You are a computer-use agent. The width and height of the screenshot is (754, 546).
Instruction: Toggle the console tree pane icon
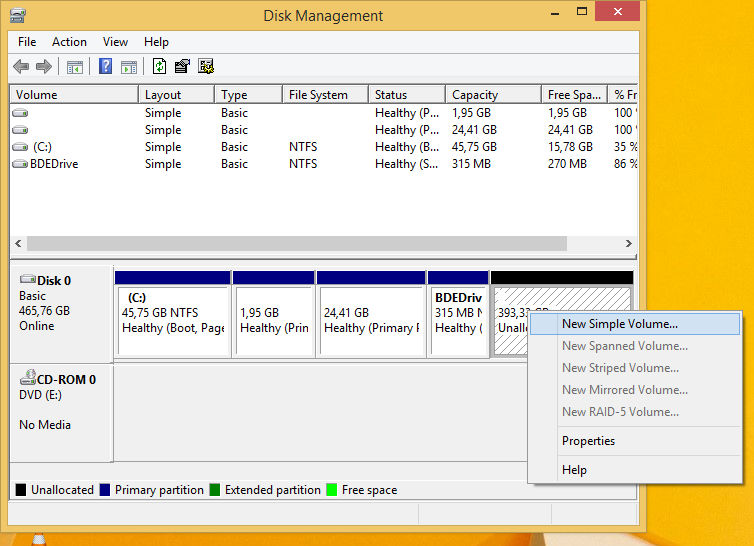(75, 67)
